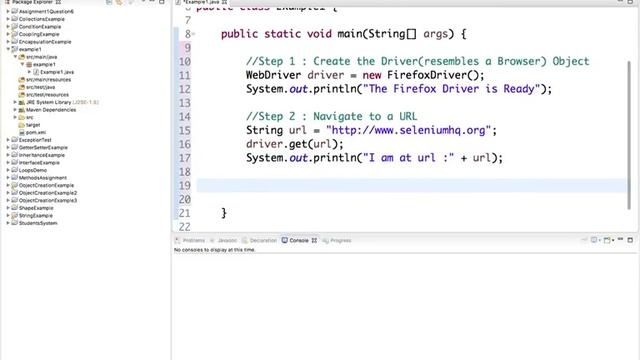
Task: Click the src/main/resources source folder icon
Action: (22, 80)
